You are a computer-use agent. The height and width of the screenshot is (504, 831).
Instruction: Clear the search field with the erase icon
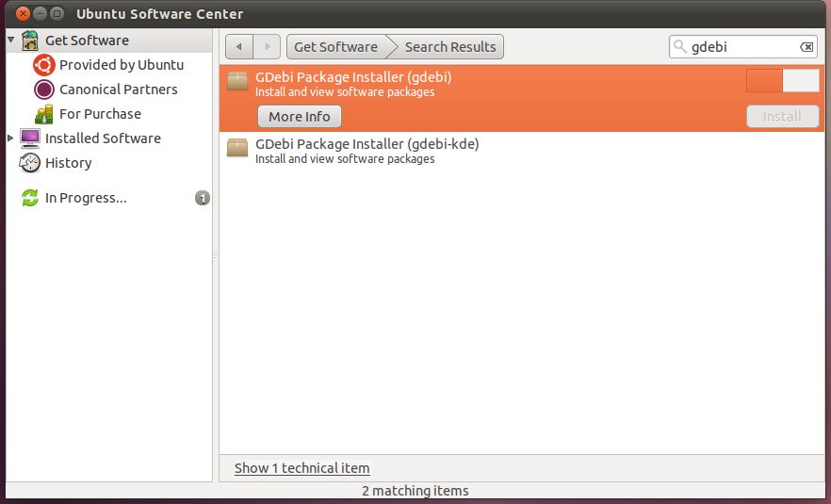807,47
